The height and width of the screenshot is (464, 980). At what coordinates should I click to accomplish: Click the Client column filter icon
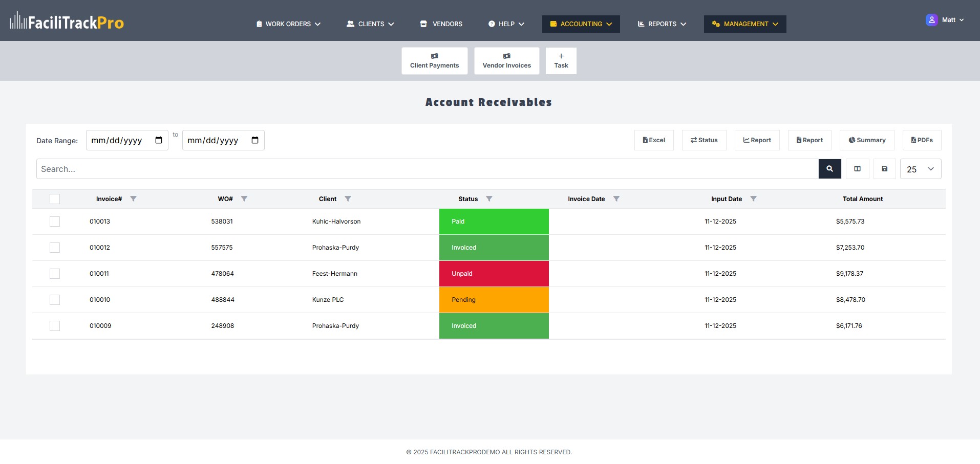coord(348,199)
